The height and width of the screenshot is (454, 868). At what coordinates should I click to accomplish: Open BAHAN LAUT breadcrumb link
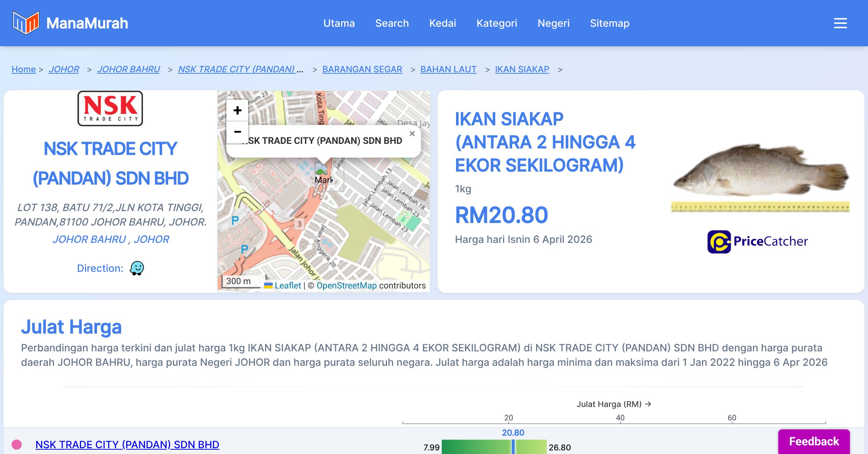448,69
